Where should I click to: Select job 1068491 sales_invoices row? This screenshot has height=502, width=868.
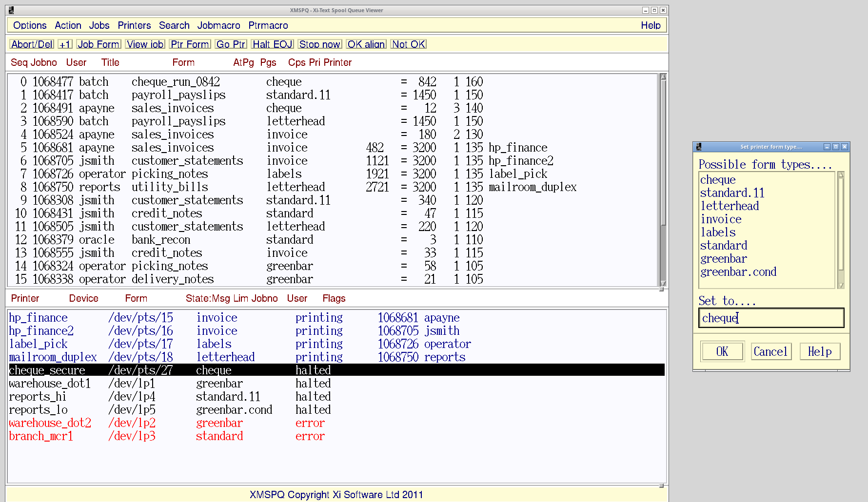[332, 108]
